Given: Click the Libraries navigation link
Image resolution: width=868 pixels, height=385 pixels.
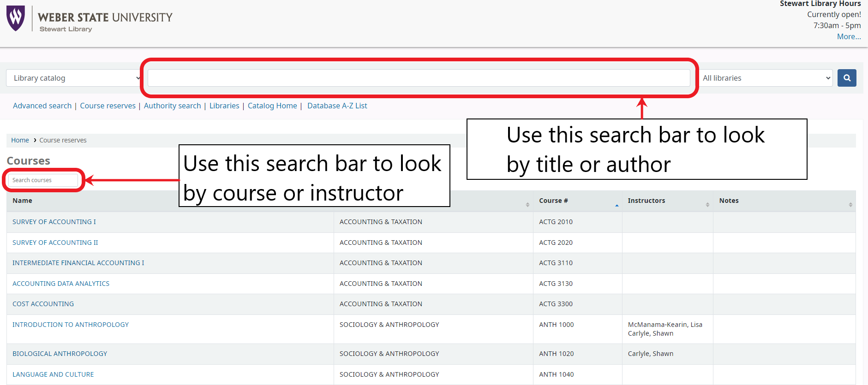Looking at the screenshot, I should 224,106.
